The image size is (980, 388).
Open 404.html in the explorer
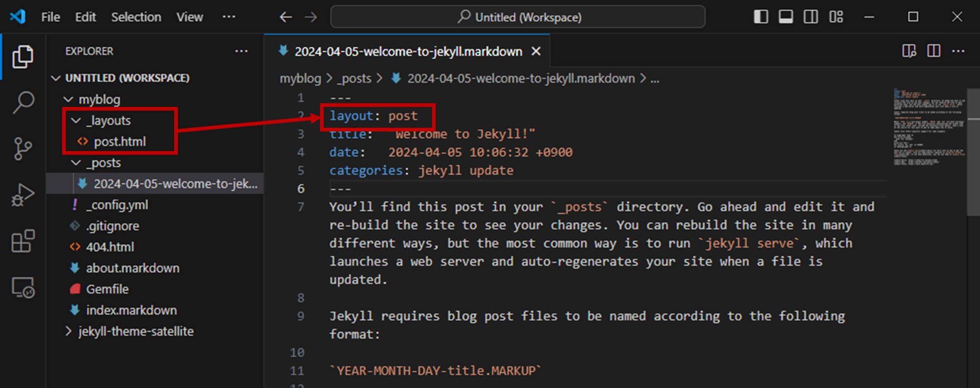(x=110, y=247)
